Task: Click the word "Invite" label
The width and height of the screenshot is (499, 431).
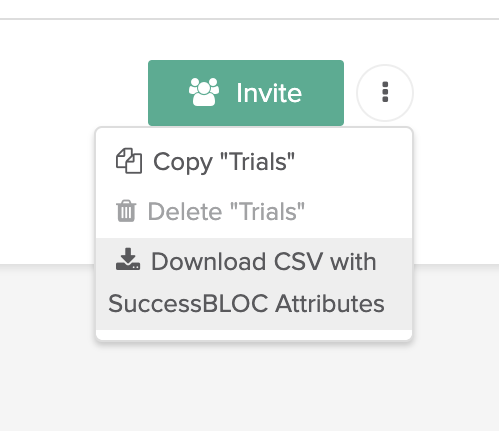Action: coord(269,93)
